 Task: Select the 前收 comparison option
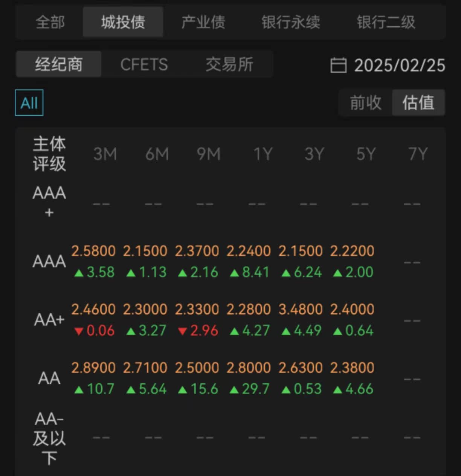pos(365,102)
